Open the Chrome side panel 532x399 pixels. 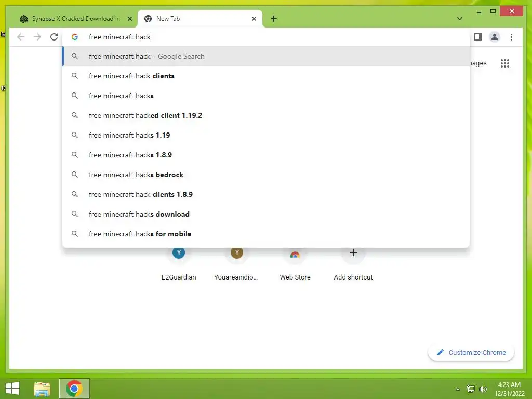pyautogui.click(x=478, y=37)
